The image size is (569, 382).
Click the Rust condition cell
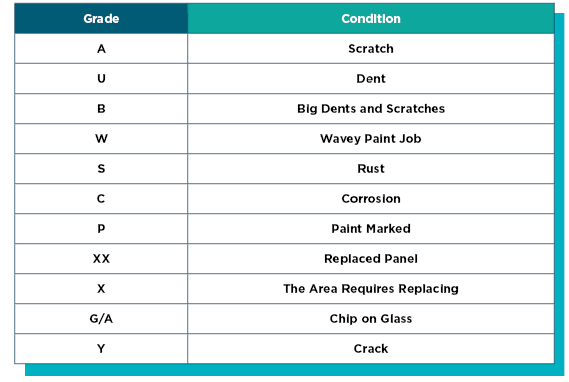[371, 169]
